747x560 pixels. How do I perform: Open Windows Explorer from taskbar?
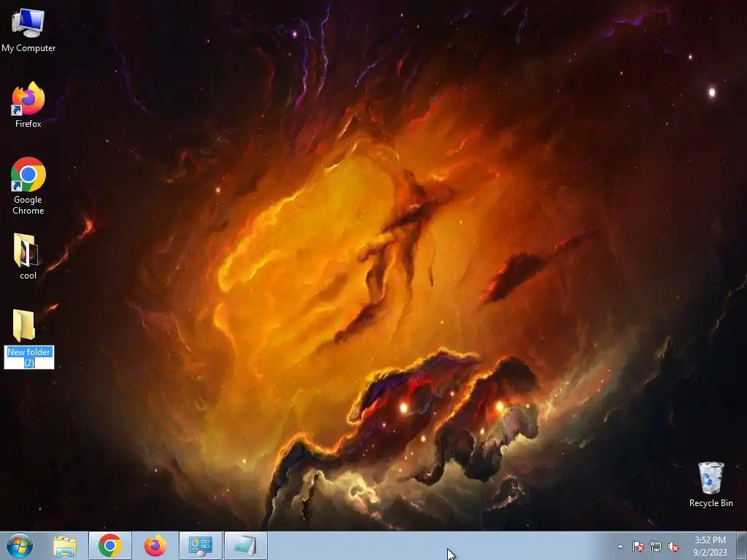click(65, 546)
